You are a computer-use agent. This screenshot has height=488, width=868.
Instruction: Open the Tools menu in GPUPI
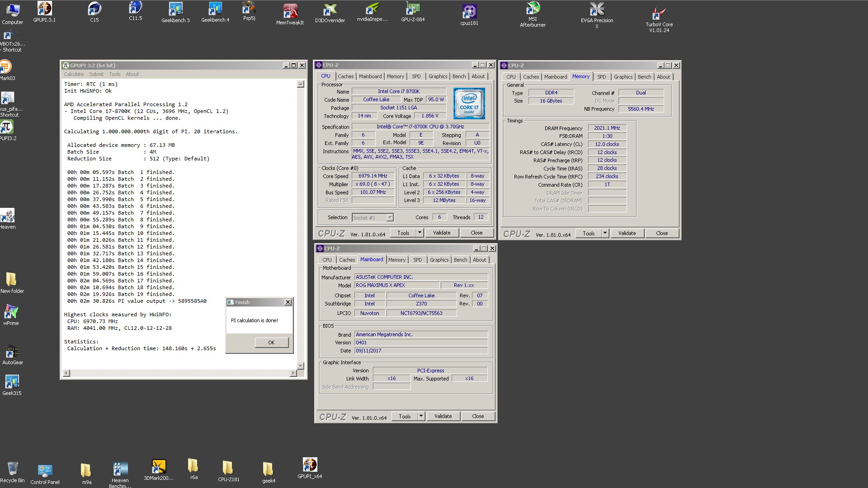pyautogui.click(x=114, y=74)
